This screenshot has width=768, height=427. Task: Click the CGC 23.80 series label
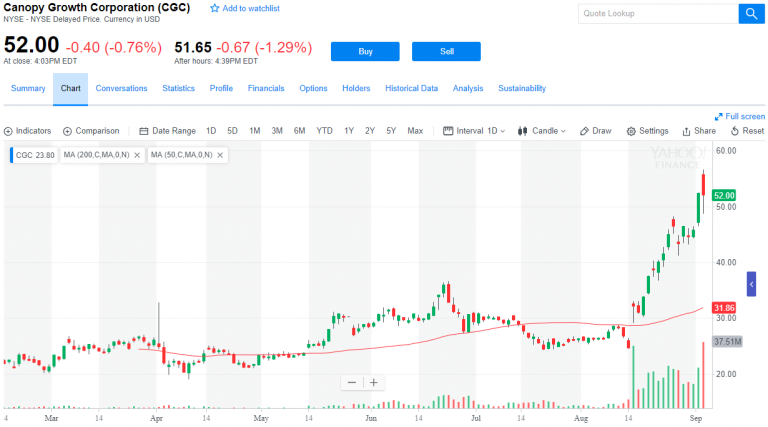click(34, 155)
